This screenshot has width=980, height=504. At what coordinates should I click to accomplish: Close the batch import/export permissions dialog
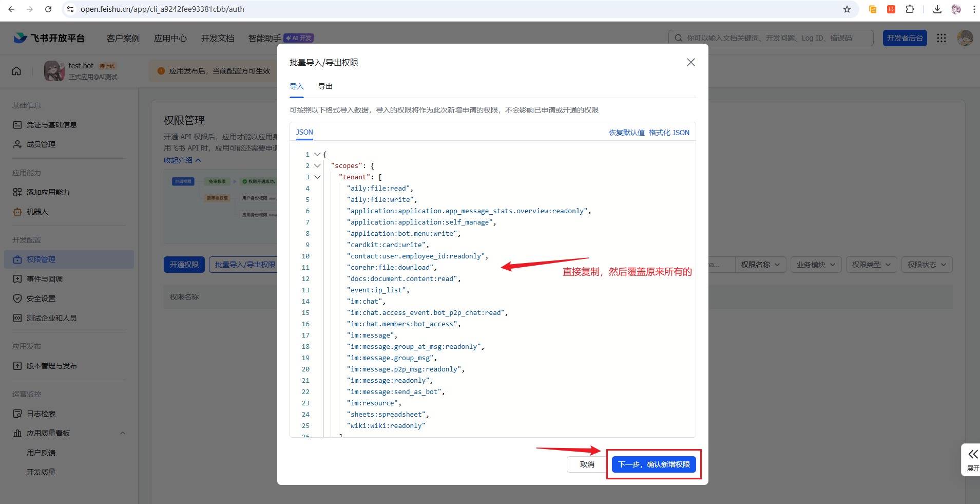(691, 62)
